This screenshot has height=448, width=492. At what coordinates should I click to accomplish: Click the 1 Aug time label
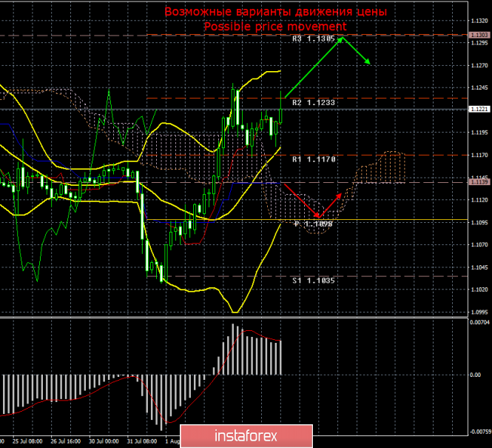[x=173, y=441]
